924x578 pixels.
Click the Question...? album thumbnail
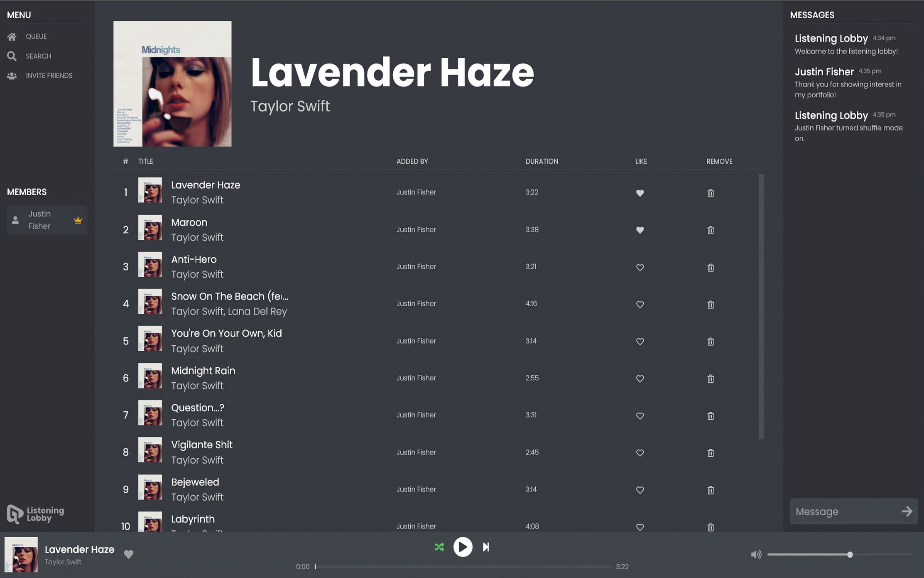pyautogui.click(x=150, y=413)
